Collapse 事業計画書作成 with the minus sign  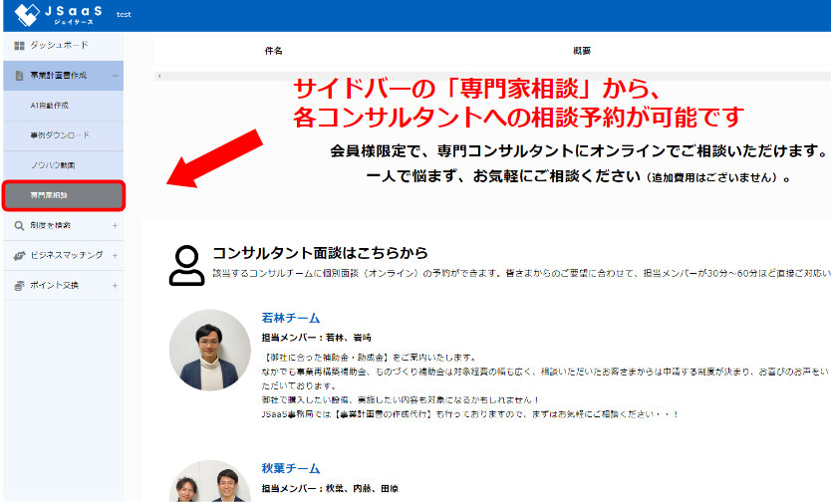click(115, 76)
